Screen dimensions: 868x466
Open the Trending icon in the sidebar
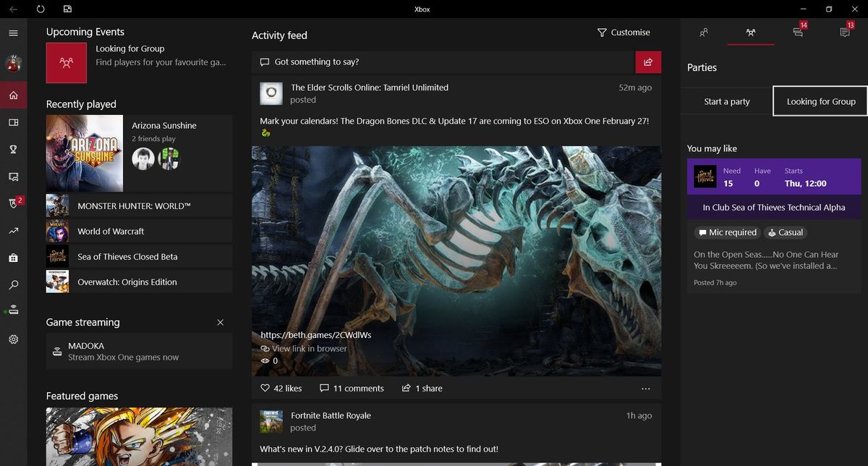13,230
